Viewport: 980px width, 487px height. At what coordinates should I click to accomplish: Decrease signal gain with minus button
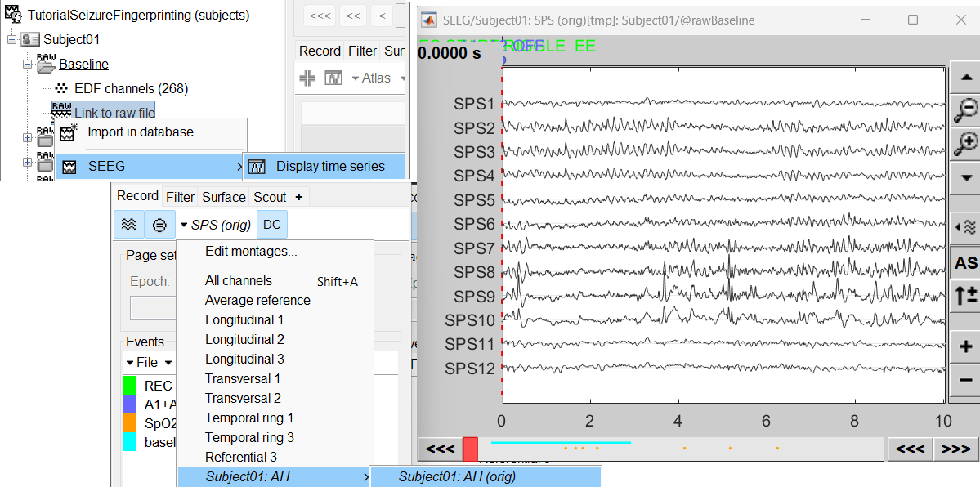[x=966, y=380]
